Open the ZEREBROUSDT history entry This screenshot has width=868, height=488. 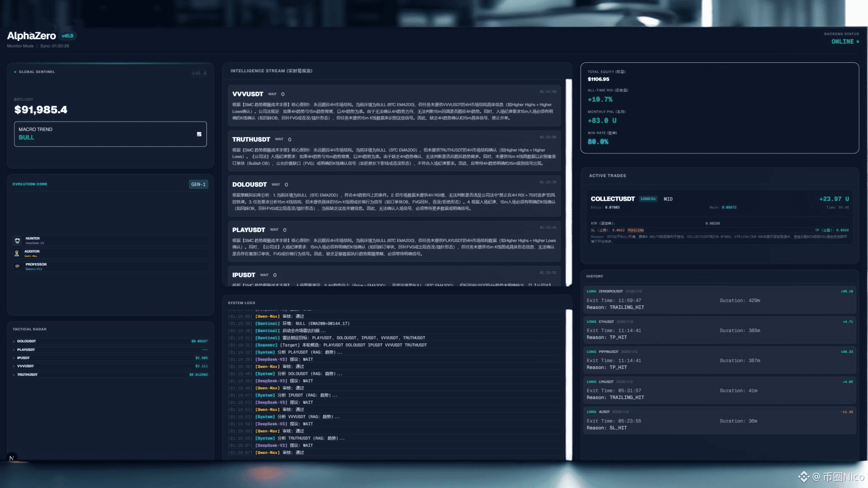click(719, 299)
